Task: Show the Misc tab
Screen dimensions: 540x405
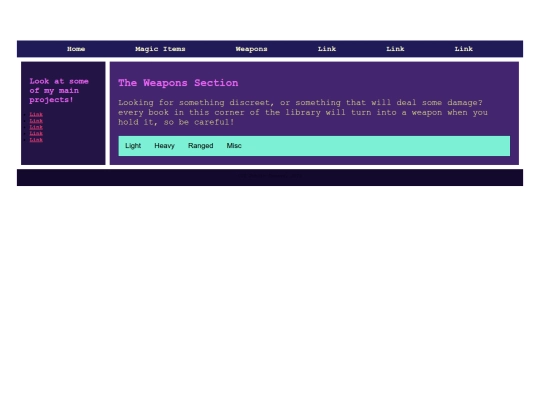Action: click(234, 146)
